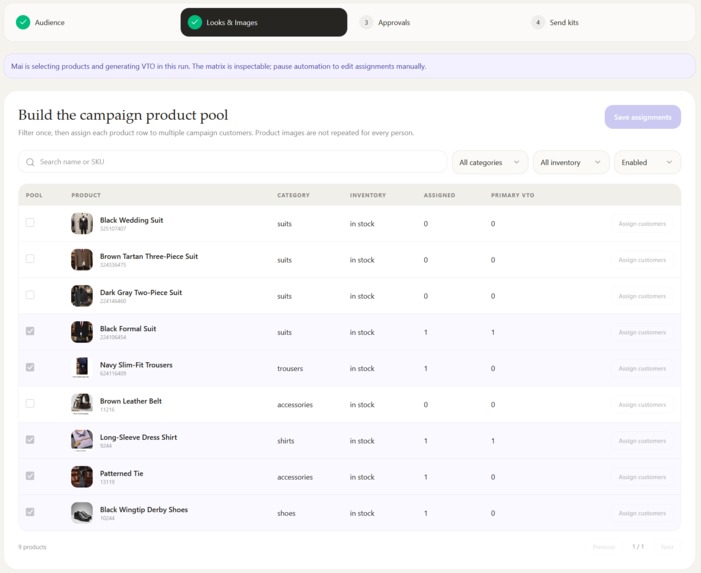Open the Brown Leather Belt thumbnail
The width and height of the screenshot is (701, 573).
pos(82,404)
